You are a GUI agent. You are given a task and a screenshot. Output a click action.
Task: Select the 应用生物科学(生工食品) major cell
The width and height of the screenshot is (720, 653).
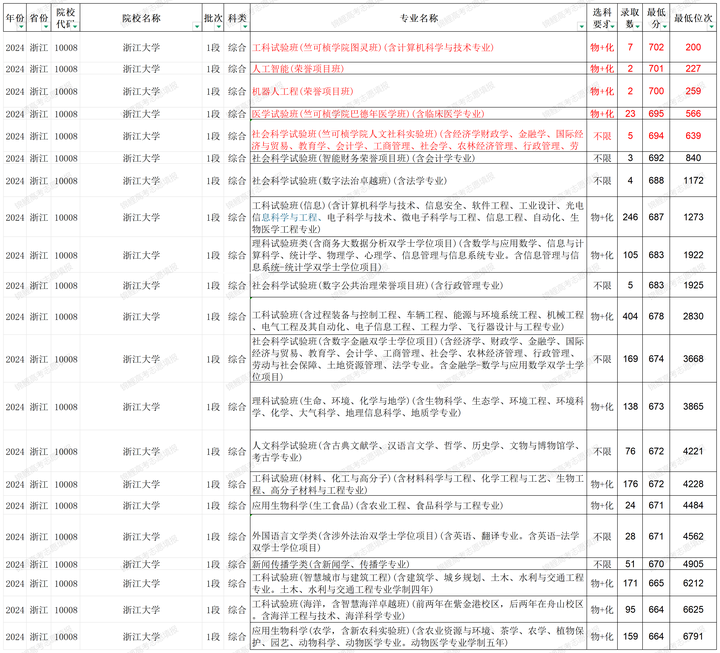coord(418,505)
